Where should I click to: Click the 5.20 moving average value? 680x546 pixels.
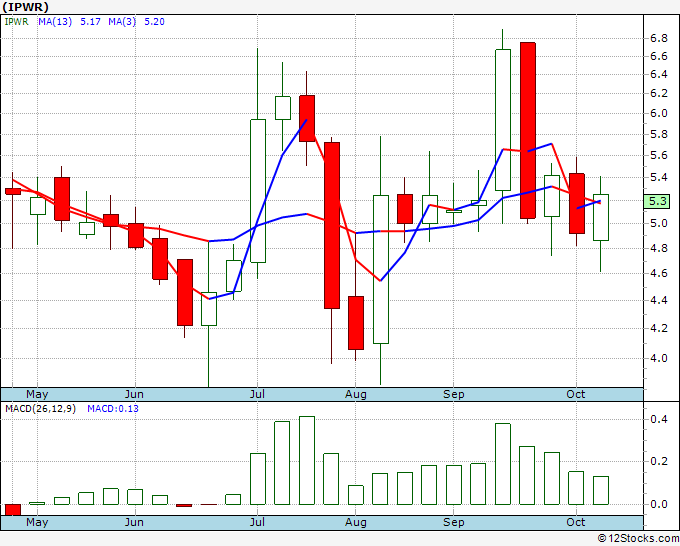coord(154,21)
